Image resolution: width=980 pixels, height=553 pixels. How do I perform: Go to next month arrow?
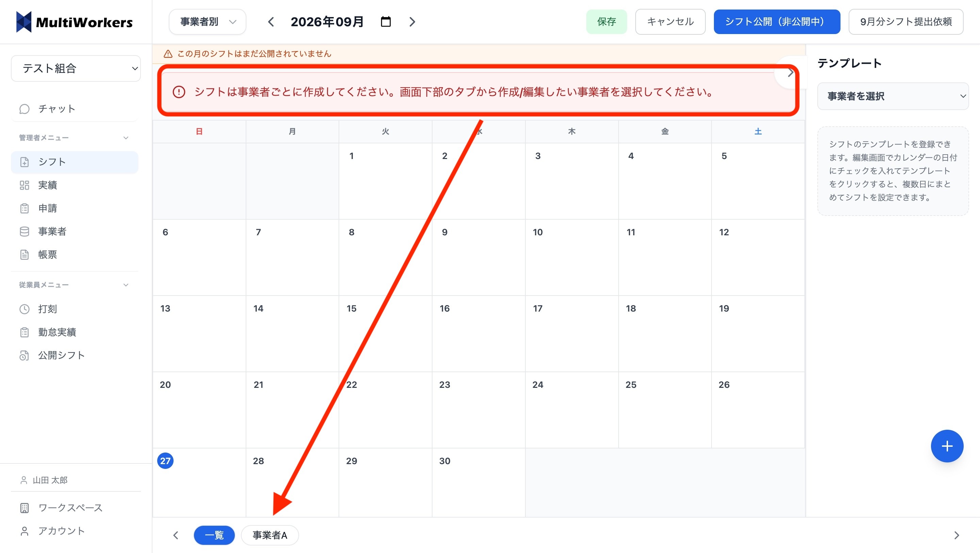[412, 22]
